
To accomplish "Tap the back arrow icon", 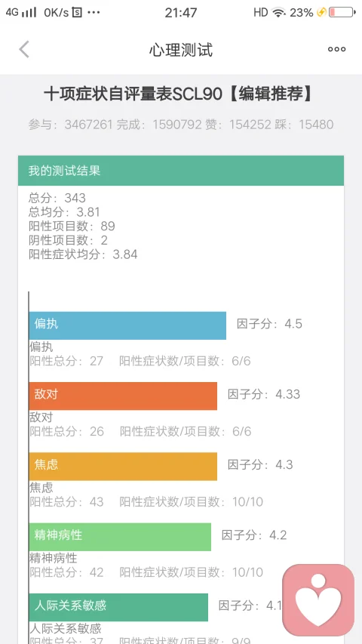I will [x=24, y=49].
